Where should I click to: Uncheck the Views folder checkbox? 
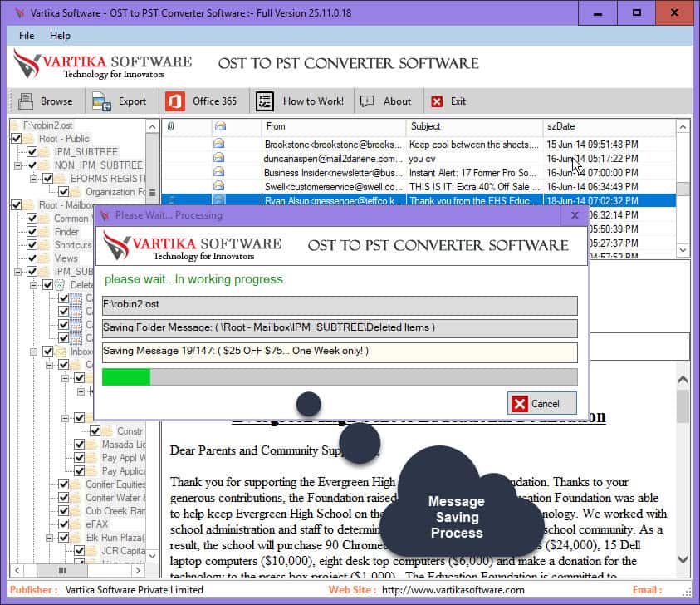click(x=32, y=258)
